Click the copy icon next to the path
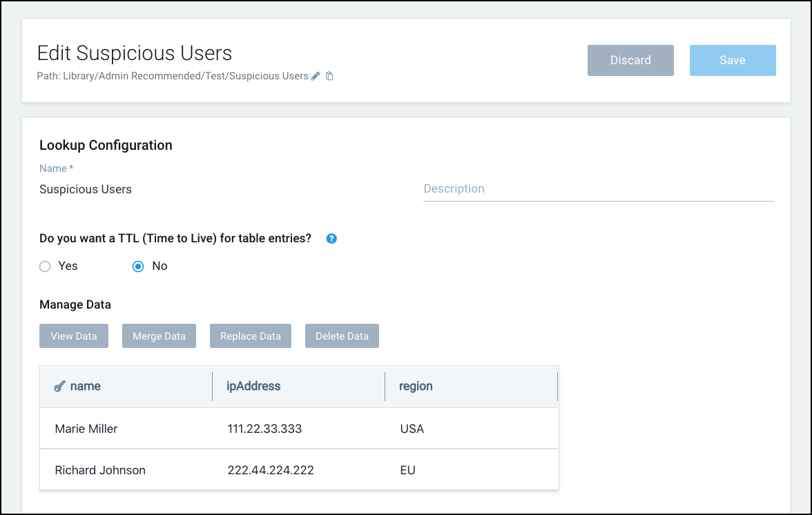Screen dimensions: 812x515 (x=329, y=76)
